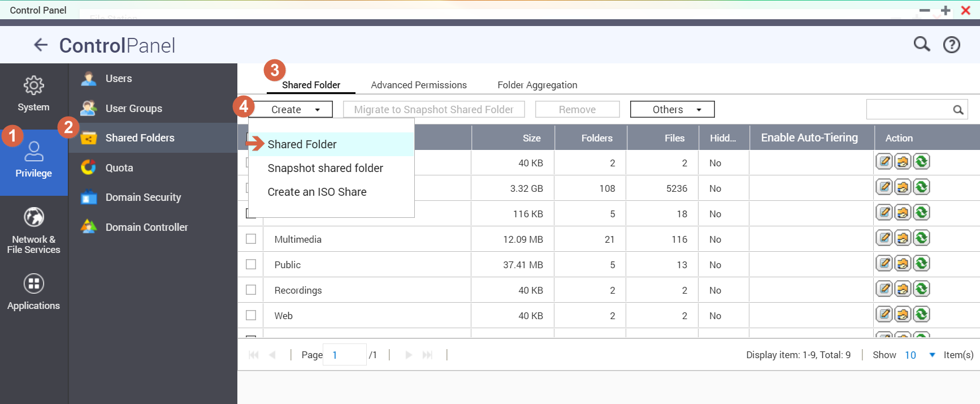
Task: Open the Applications section
Action: [33, 292]
